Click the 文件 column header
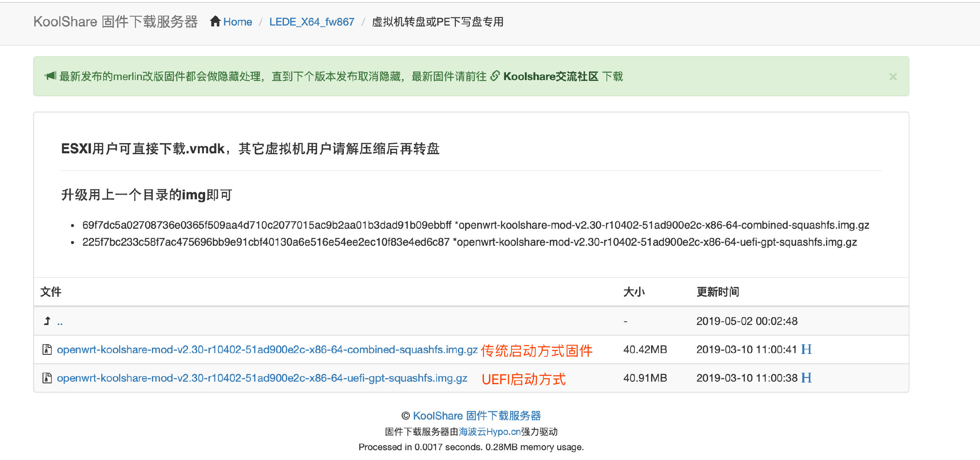The height and width of the screenshot is (460, 980). coord(51,292)
